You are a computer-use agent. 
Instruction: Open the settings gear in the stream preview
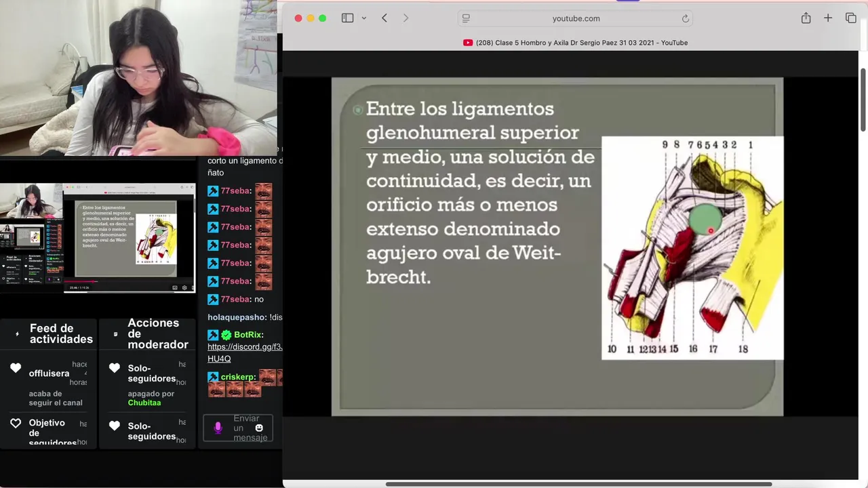click(184, 287)
